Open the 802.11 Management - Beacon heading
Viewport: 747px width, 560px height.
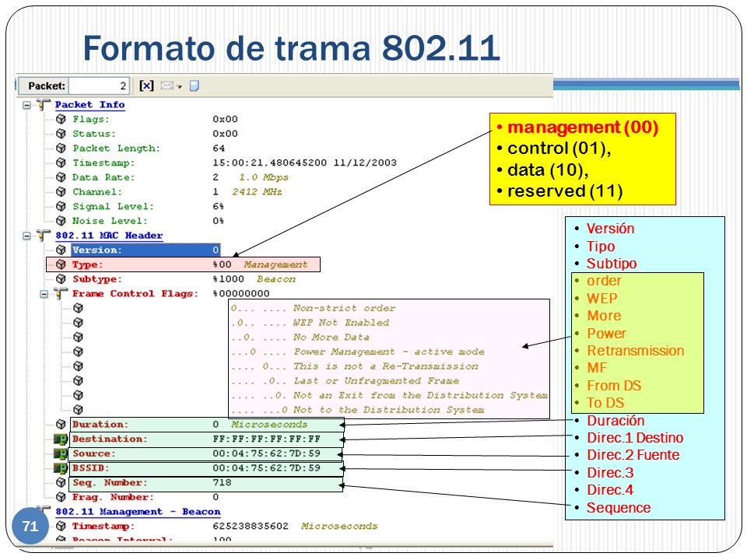(x=139, y=512)
